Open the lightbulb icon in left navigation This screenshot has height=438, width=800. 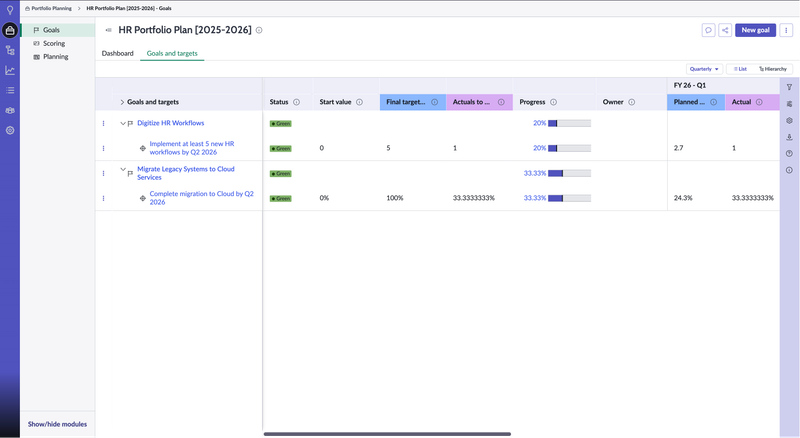pos(10,9)
